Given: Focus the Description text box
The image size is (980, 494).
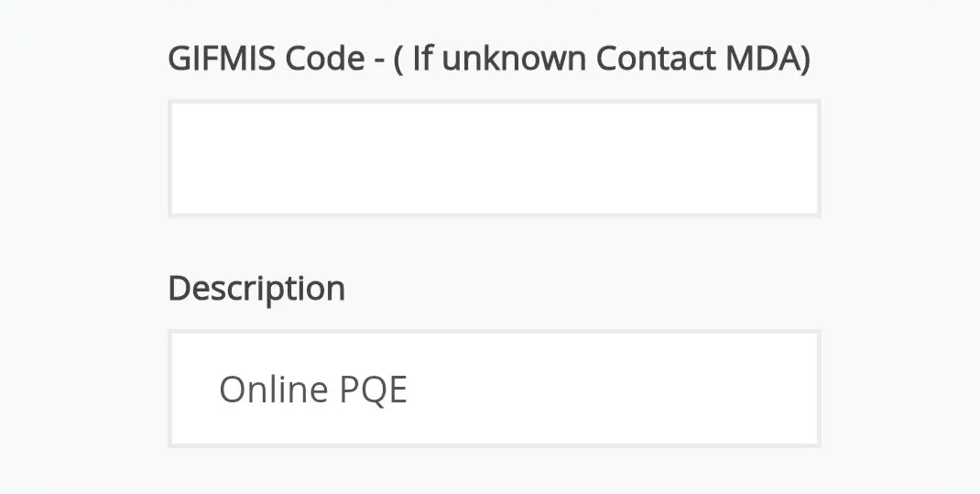Looking at the screenshot, I should click(x=494, y=389).
